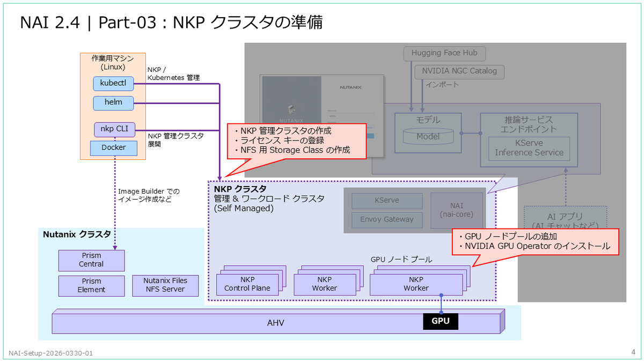644x362 pixels.
Task: Click the NKP Worker box connected to GPU
Action: pyautogui.click(x=416, y=284)
